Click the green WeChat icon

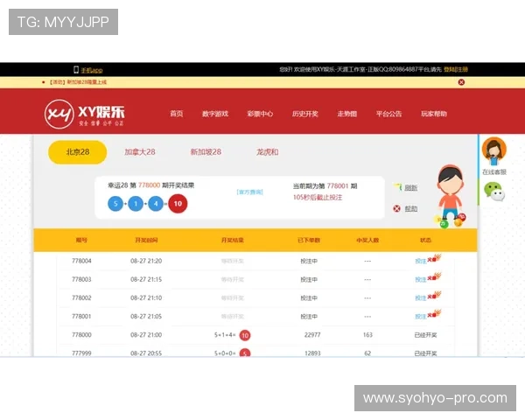tap(494, 192)
